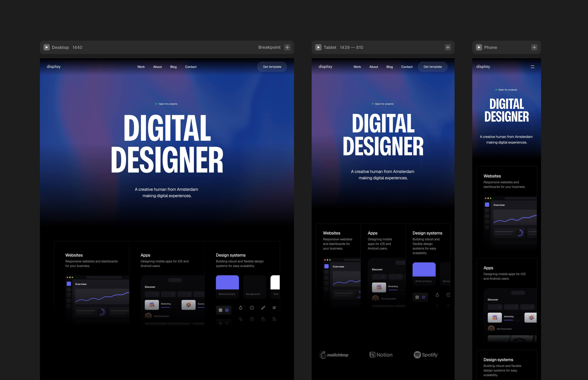Select the Brand primary color swatch
Screen dimensions: 588x380
pos(227,283)
